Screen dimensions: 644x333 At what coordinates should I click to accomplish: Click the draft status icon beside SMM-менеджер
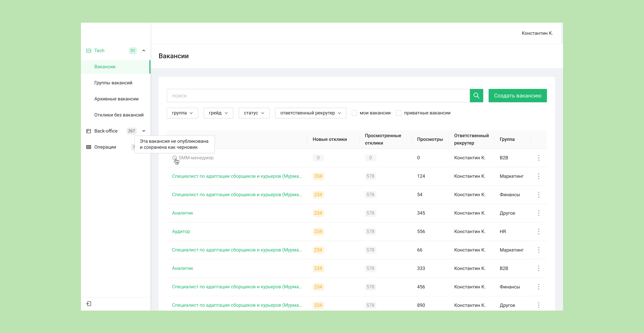click(x=175, y=158)
